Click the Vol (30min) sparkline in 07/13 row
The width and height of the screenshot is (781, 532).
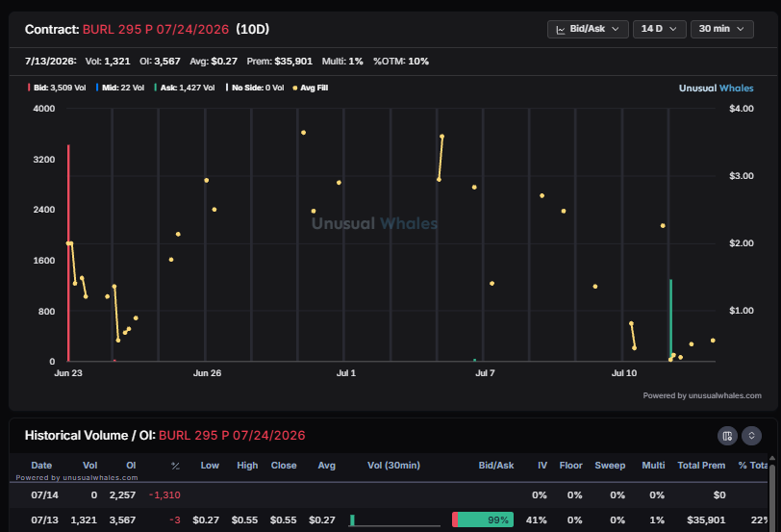(394, 520)
